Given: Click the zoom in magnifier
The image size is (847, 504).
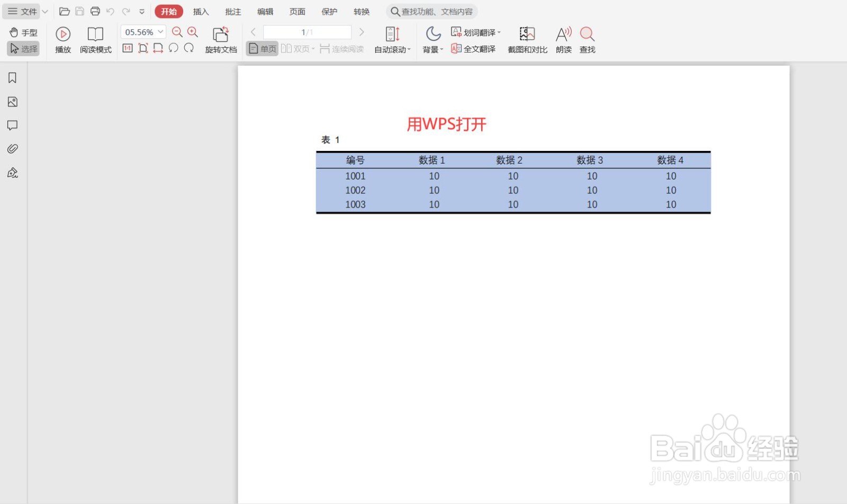Looking at the screenshot, I should click(193, 32).
